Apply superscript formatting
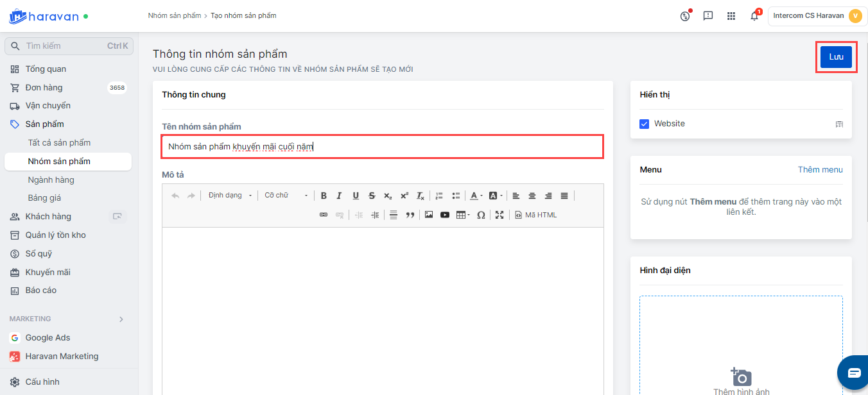Image resolution: width=868 pixels, height=395 pixels. [x=404, y=196]
